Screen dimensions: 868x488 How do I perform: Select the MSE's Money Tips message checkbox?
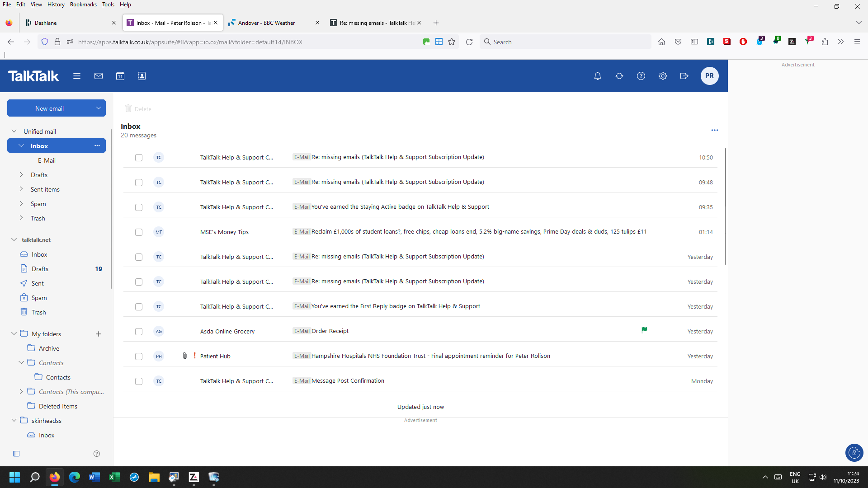tap(139, 232)
